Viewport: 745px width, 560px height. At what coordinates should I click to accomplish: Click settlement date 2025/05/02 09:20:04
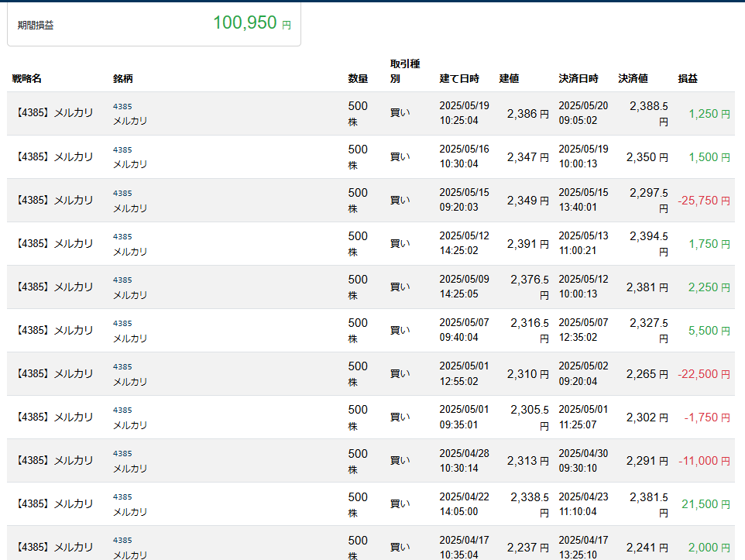pos(583,373)
